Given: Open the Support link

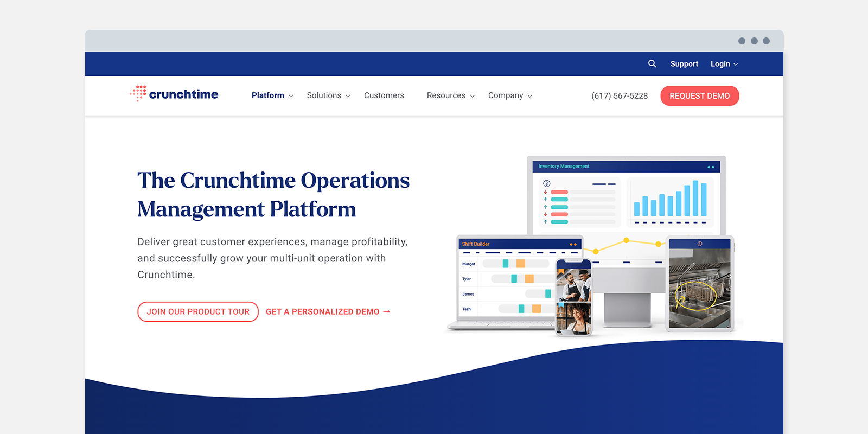Looking at the screenshot, I should coord(684,64).
